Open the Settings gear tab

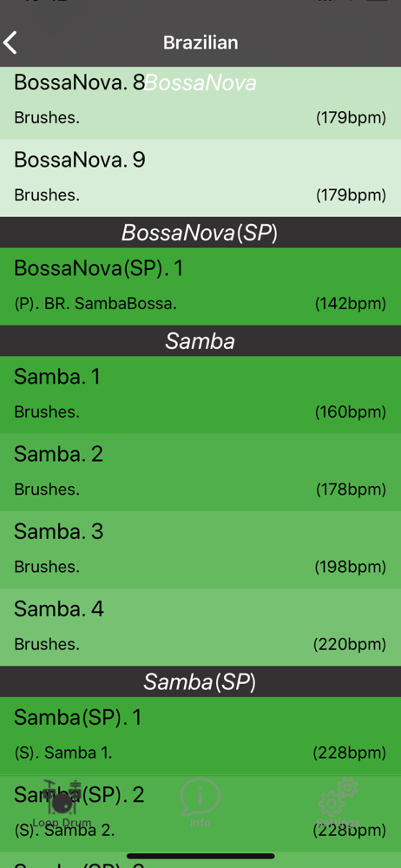pyautogui.click(x=339, y=803)
